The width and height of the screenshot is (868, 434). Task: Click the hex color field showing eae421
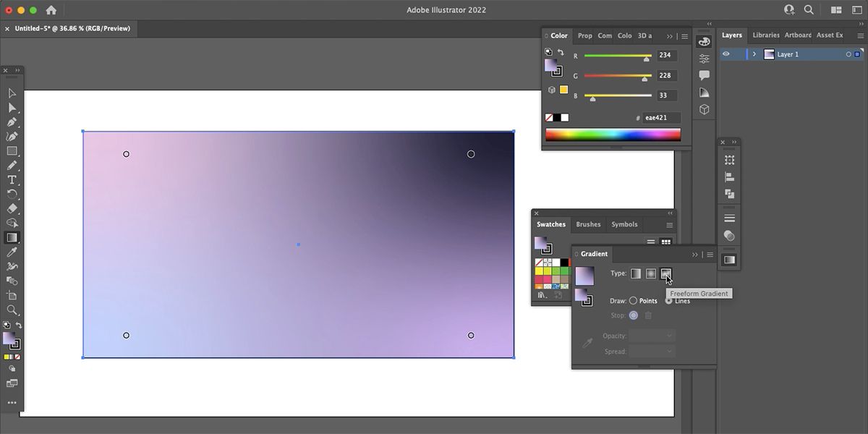(662, 117)
